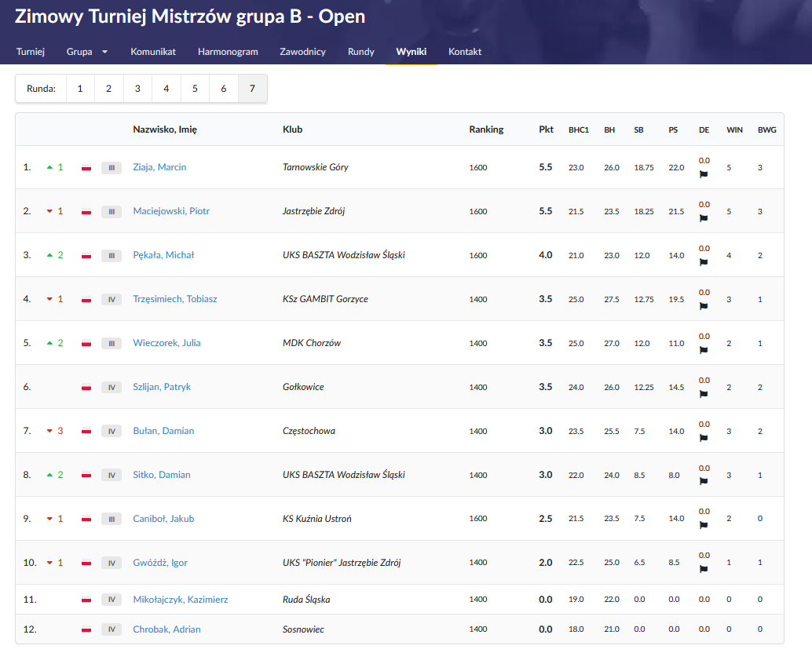Go to the Kontakt tab
This screenshot has height=653, width=812.
pos(465,52)
